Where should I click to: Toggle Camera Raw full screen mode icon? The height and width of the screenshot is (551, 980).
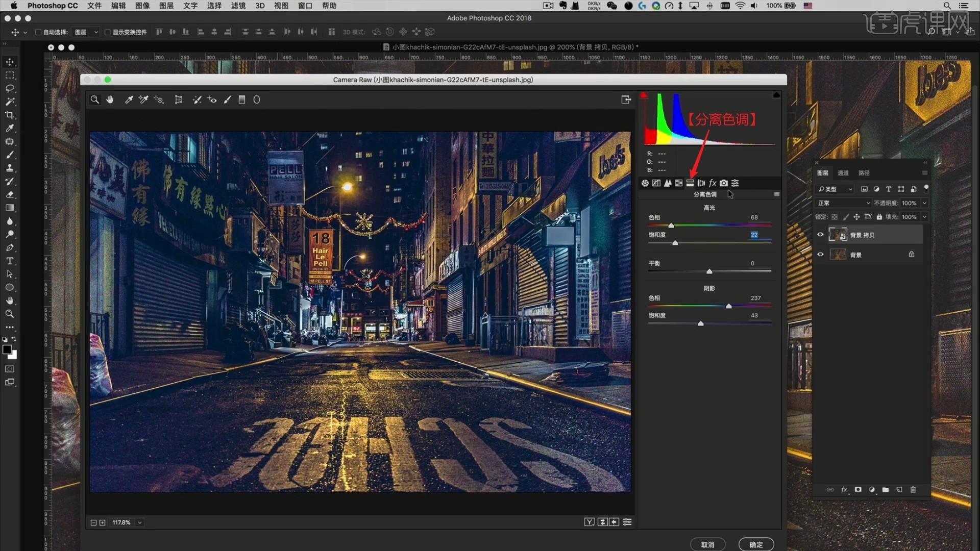click(x=626, y=99)
